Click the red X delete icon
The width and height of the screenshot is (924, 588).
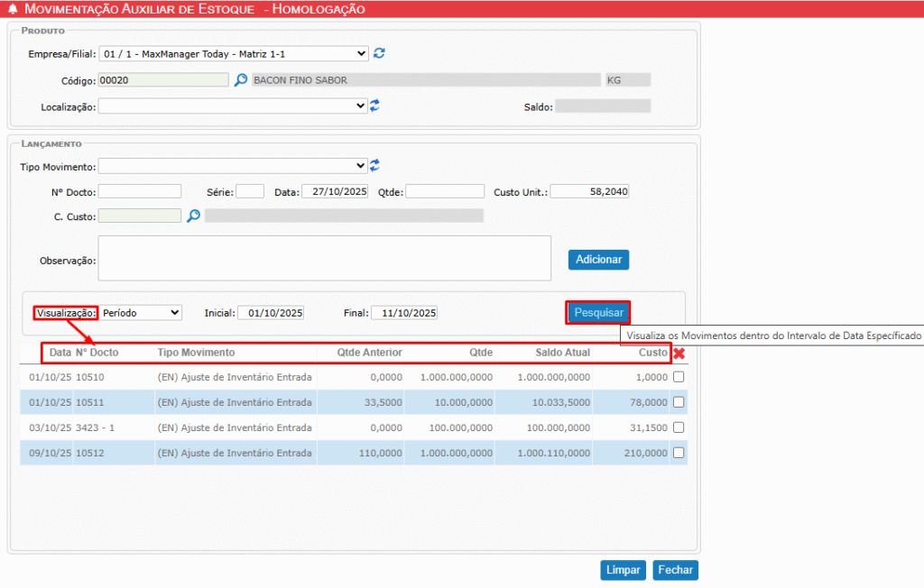[679, 354]
